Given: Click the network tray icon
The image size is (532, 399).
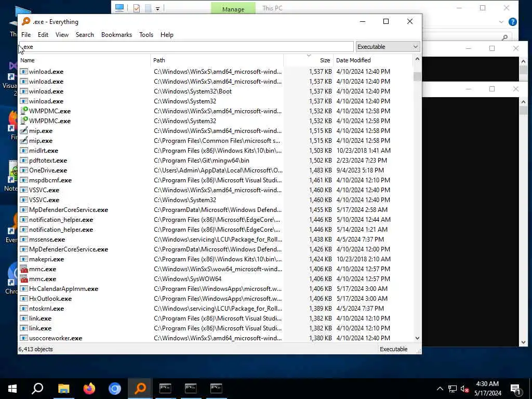Looking at the screenshot, I should point(453,389).
